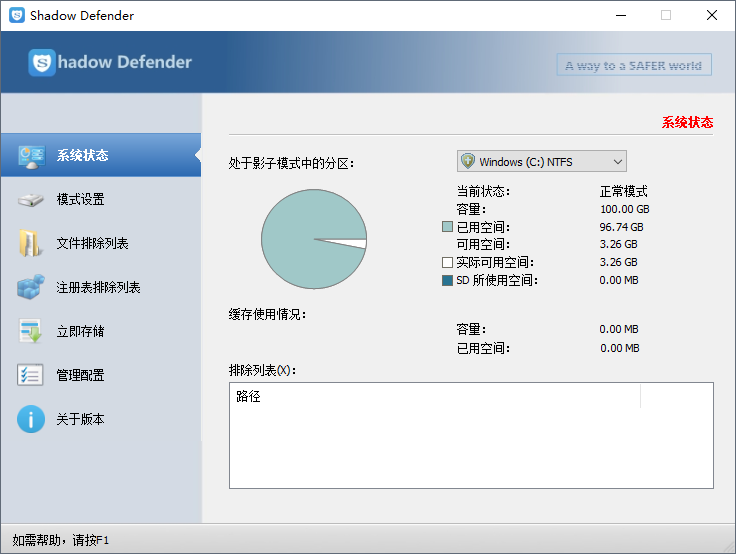Screen dimensions: 736x554
Task: Click the 文件排除列表 folder icon
Action: 31,243
